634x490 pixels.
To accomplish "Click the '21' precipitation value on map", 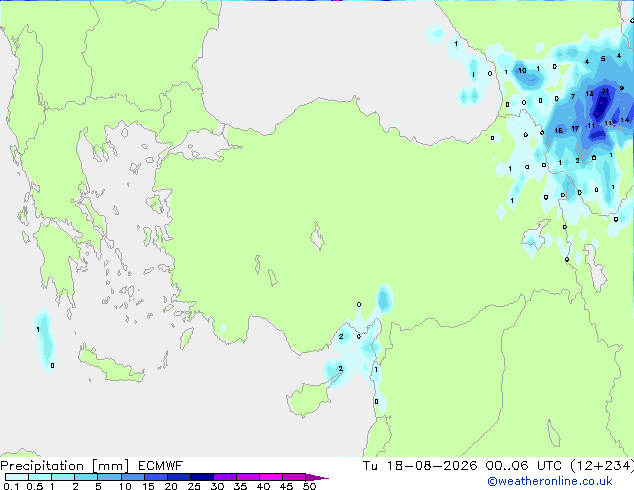I will (x=605, y=91).
